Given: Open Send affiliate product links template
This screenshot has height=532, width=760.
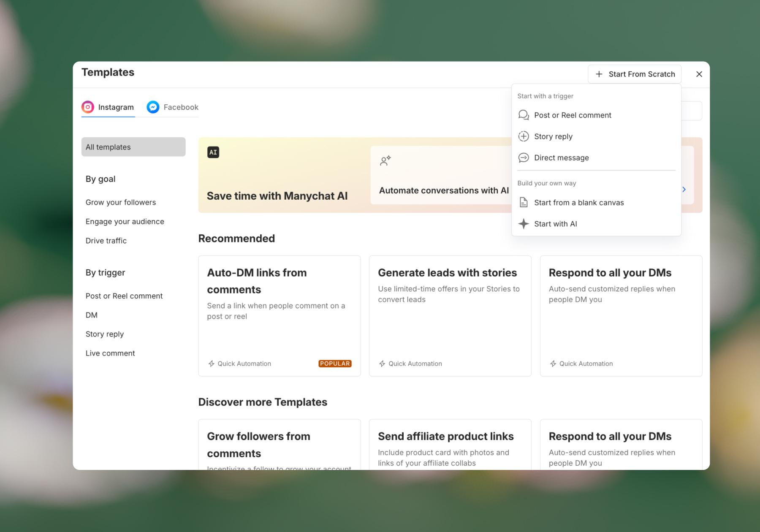Looking at the screenshot, I should click(x=450, y=445).
